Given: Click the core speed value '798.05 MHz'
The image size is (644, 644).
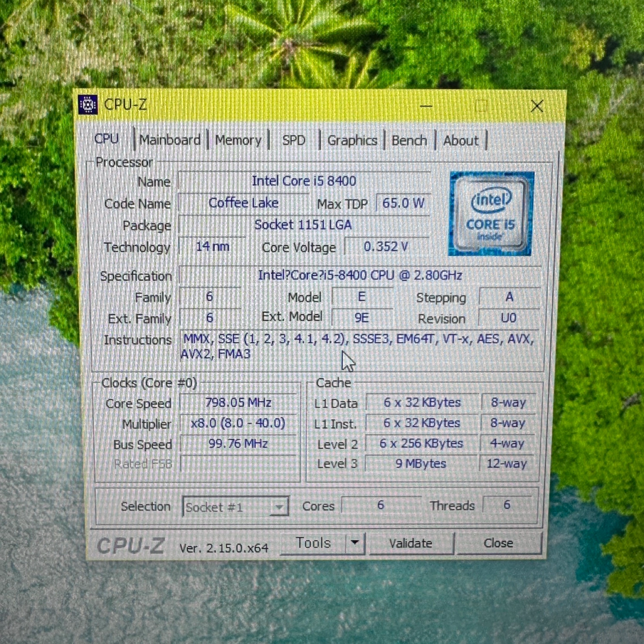Looking at the screenshot, I should pyautogui.click(x=238, y=402).
